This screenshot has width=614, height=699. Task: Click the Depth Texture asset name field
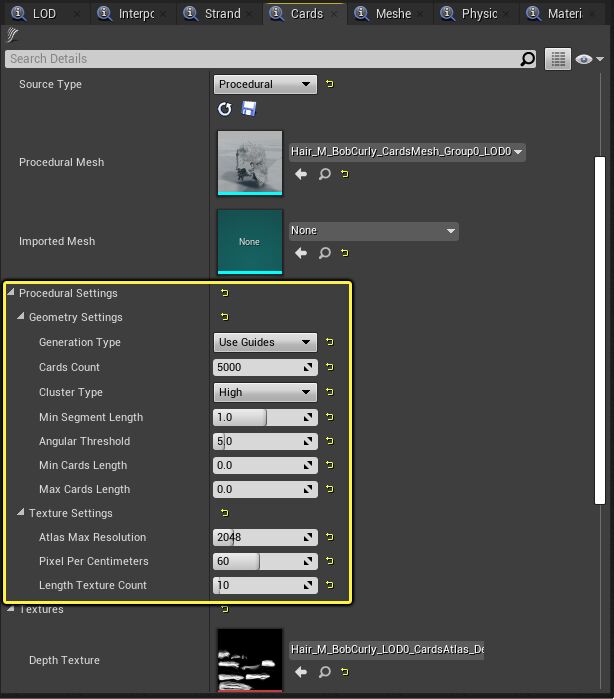point(387,650)
